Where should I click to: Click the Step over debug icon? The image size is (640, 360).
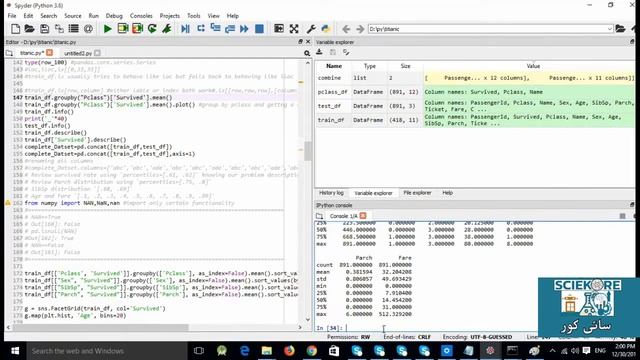[200, 29]
